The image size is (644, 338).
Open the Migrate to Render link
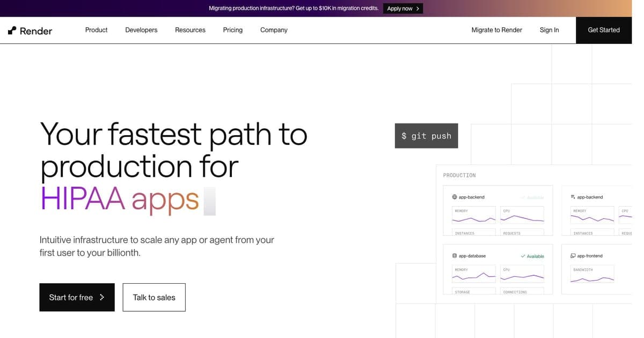tap(496, 30)
